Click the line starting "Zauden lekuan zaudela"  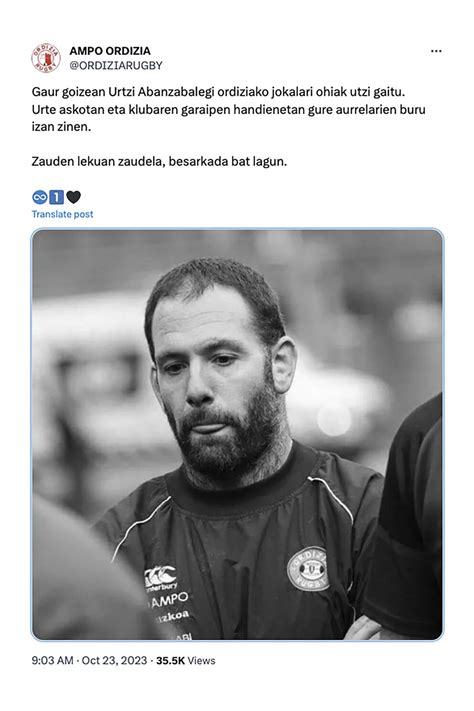pyautogui.click(x=159, y=161)
